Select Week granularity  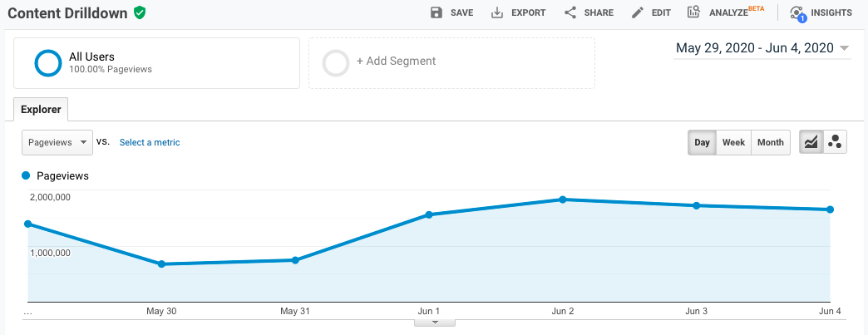point(733,142)
